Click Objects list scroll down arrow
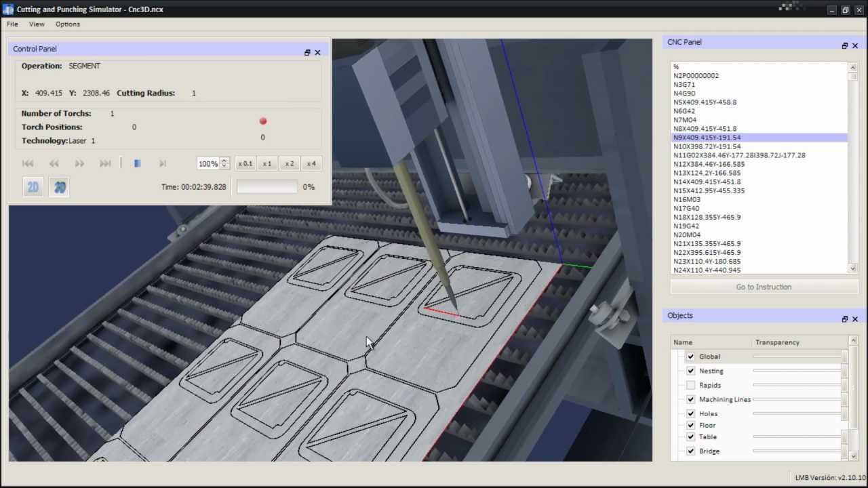The height and width of the screenshot is (488, 868). coord(853,456)
